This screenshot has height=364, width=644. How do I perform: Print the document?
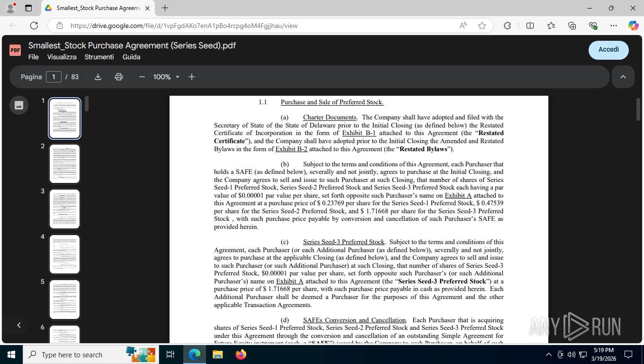tap(119, 77)
